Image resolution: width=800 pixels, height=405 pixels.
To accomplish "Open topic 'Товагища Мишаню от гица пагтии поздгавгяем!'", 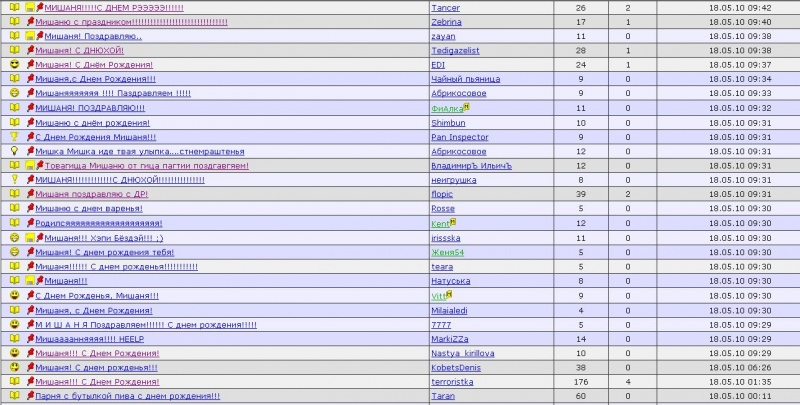I will (146, 166).
